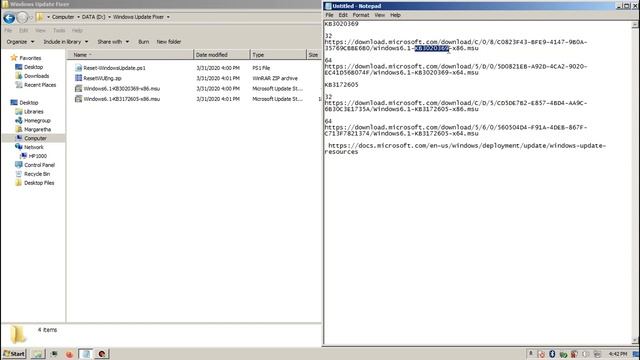Screen dimensions: 640x360
Task: Switch to the Notepad taskbar button
Action: (85, 354)
